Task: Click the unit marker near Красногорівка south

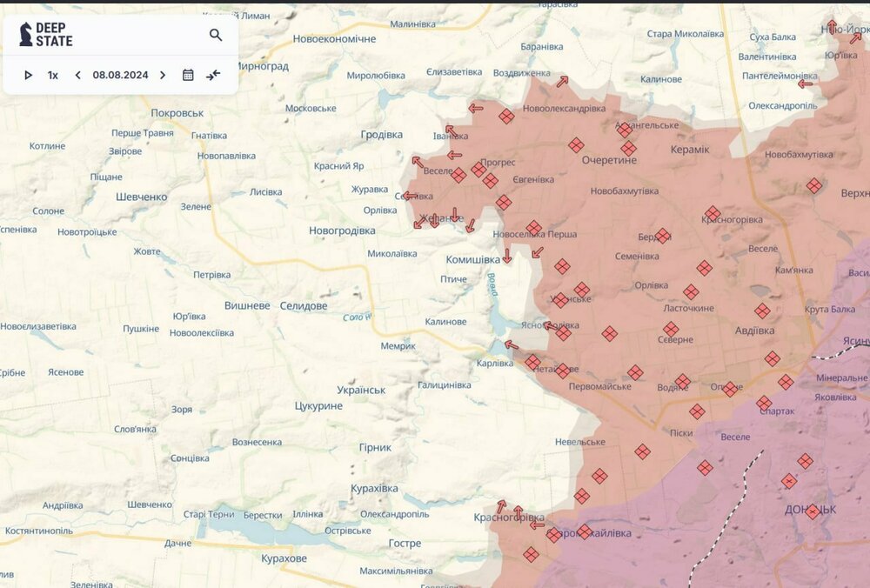Action: point(531,553)
